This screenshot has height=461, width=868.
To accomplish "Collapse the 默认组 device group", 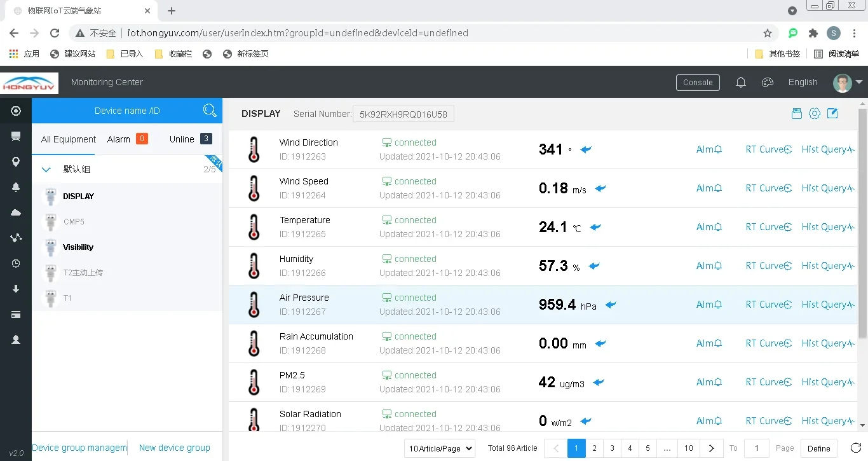I will click(46, 170).
